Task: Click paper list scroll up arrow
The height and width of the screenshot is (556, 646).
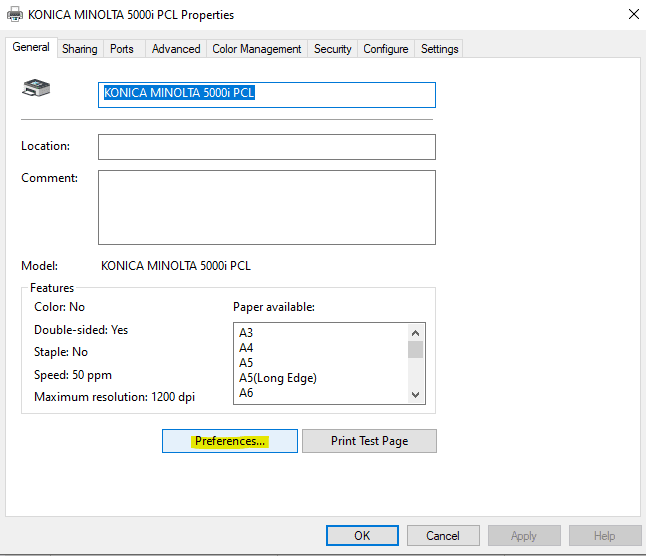Action: (415, 333)
